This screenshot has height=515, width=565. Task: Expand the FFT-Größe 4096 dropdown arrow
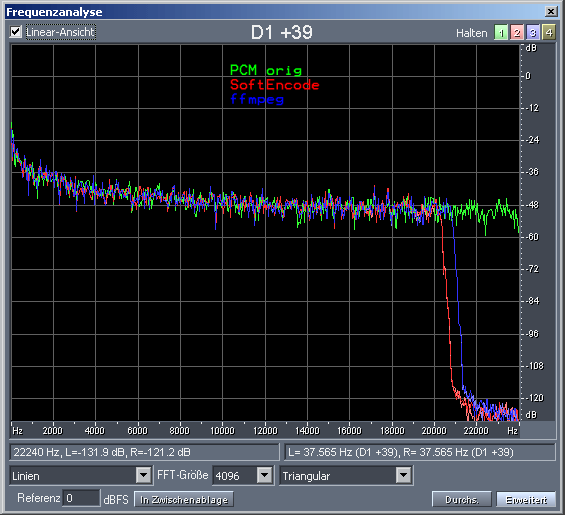(x=264, y=475)
